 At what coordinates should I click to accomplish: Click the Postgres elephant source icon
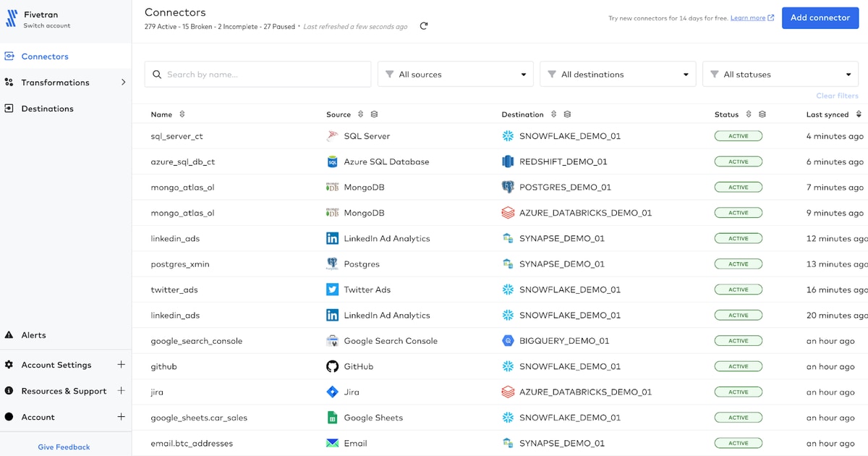point(332,264)
